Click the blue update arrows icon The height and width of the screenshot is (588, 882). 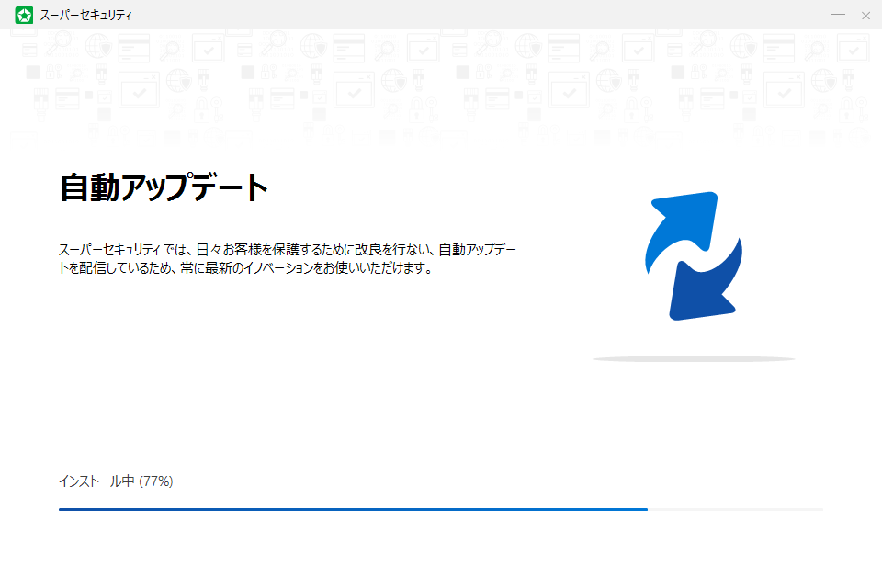click(694, 256)
